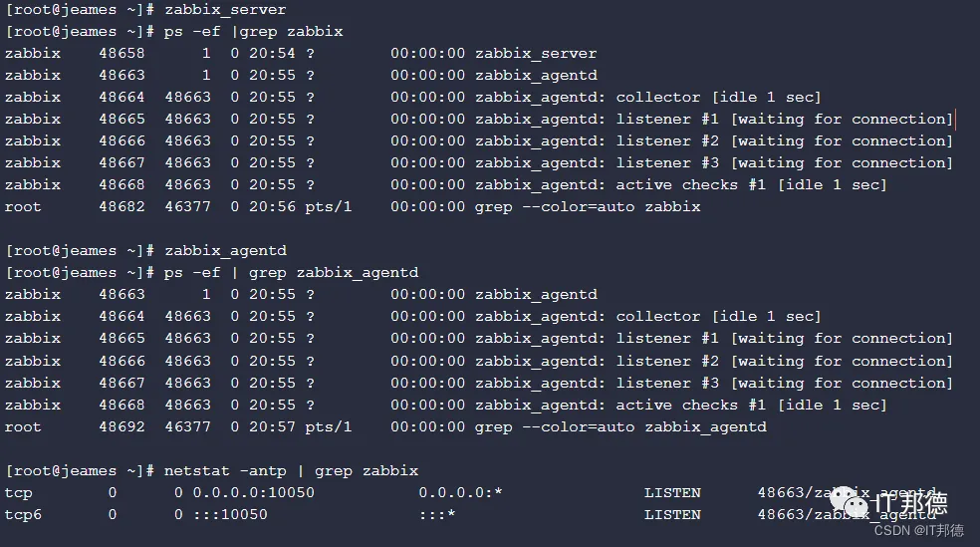Screen dimensions: 980x547
Task: Select PID 48658 of zabbix_server process
Action: pos(122,54)
